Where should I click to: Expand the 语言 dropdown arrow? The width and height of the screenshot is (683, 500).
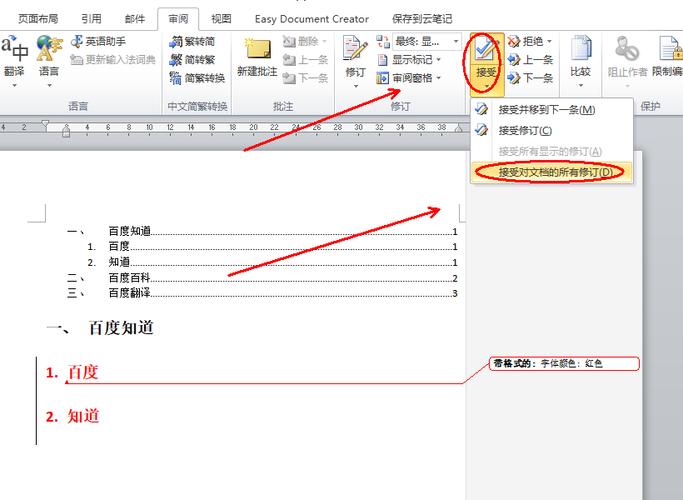[49, 85]
